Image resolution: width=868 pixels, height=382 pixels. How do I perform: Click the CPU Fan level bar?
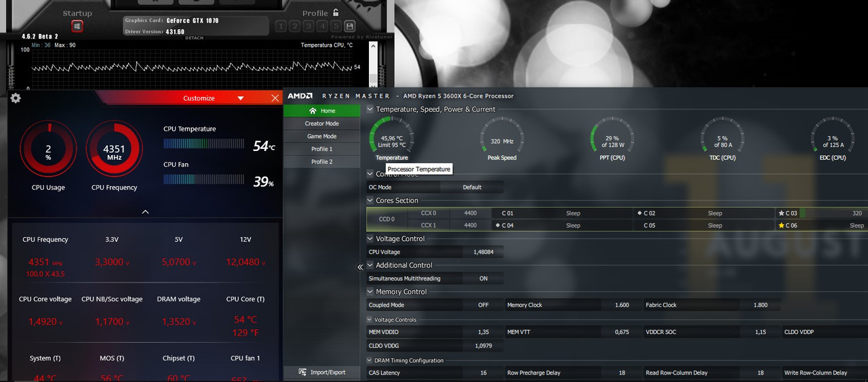[x=203, y=179]
